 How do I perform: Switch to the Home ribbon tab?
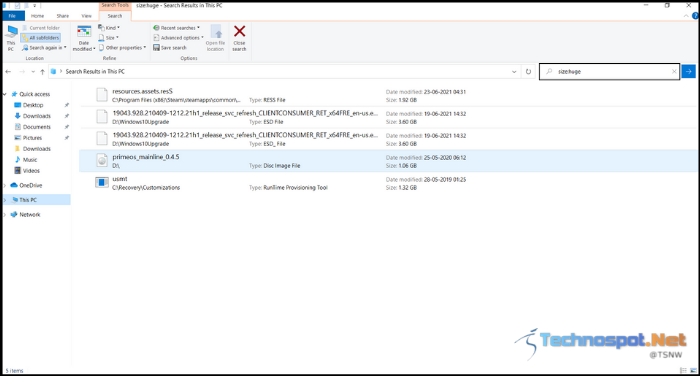[38, 16]
